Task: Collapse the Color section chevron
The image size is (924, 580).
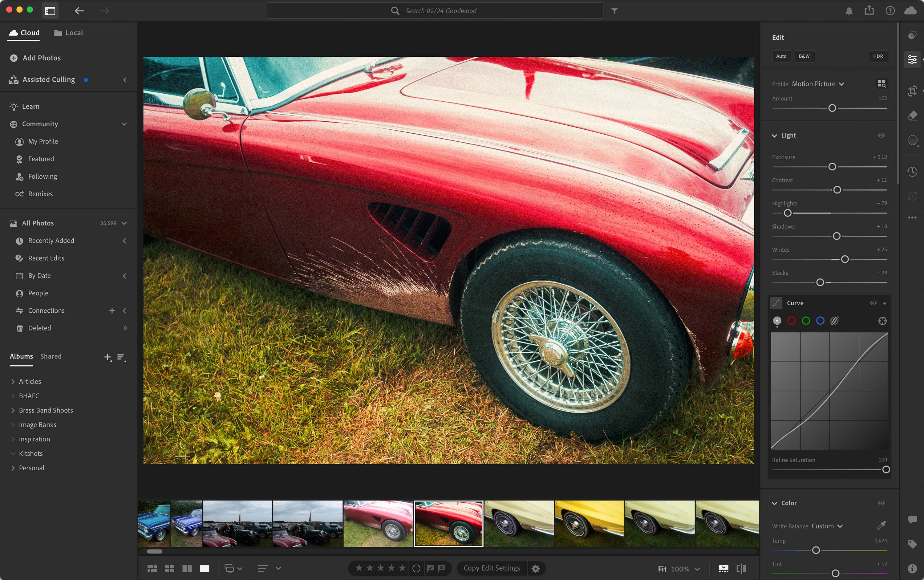Action: coord(774,503)
